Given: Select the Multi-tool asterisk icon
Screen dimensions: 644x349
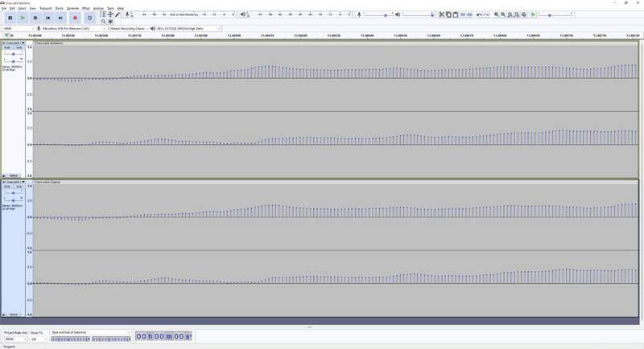Looking at the screenshot, I should coord(110,22).
